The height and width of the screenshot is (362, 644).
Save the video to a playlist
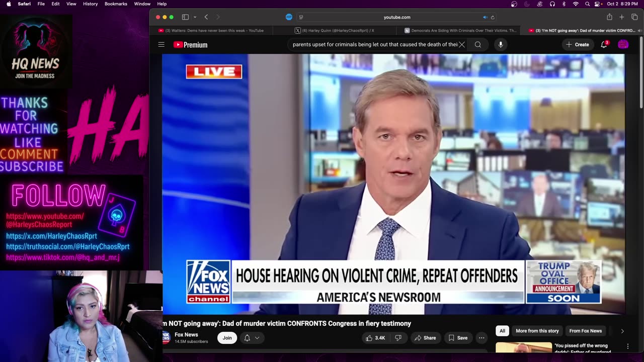pyautogui.click(x=458, y=338)
